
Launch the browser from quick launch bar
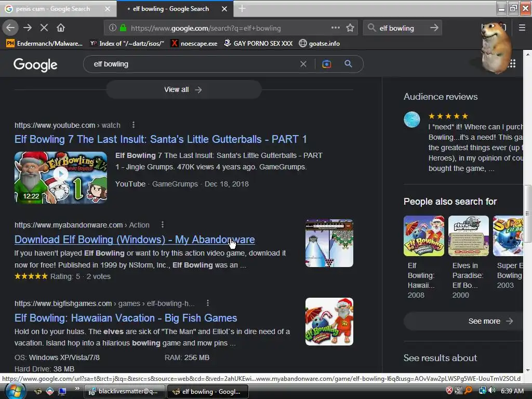tap(37, 391)
